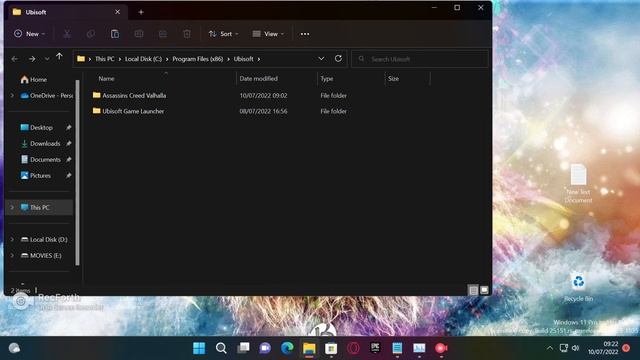
Task: Sort by Type column header
Action: coord(327,79)
